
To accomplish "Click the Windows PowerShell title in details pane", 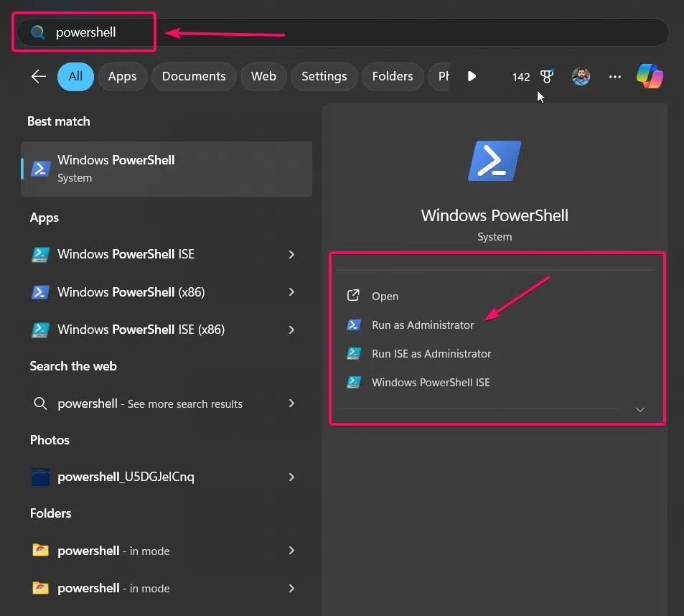I will [495, 215].
